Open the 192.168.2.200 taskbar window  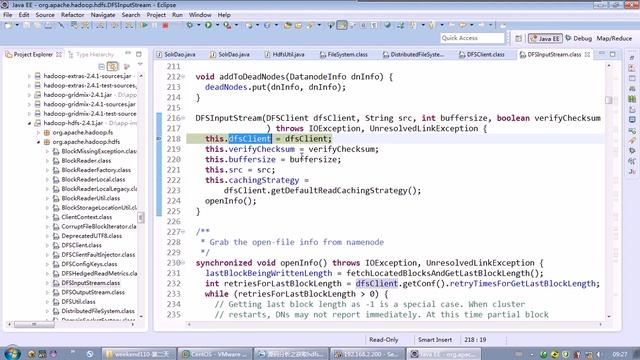tap(367, 354)
